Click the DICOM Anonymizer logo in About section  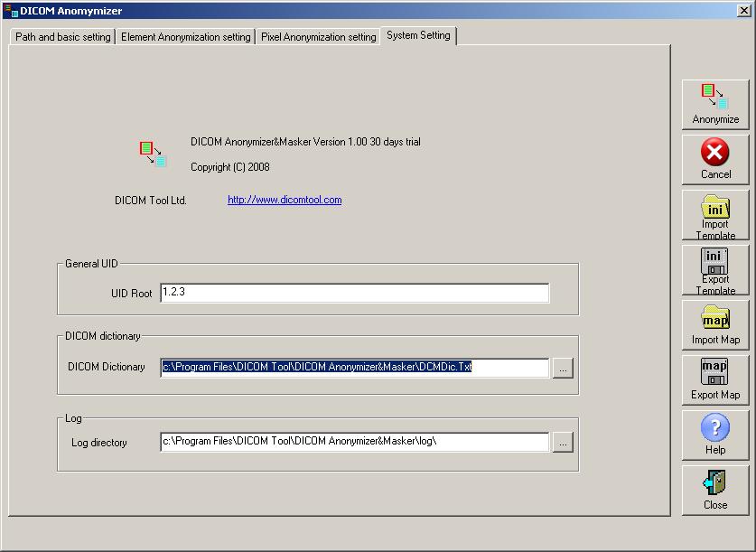tap(153, 154)
